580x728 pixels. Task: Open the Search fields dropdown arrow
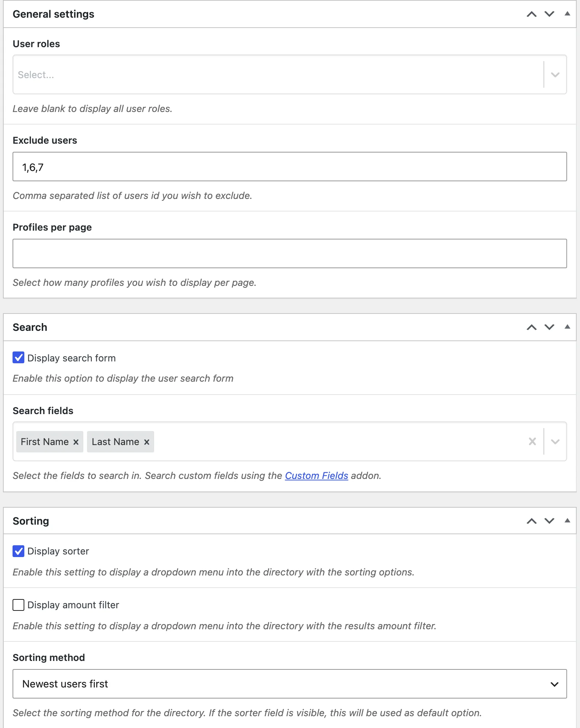pos(555,441)
